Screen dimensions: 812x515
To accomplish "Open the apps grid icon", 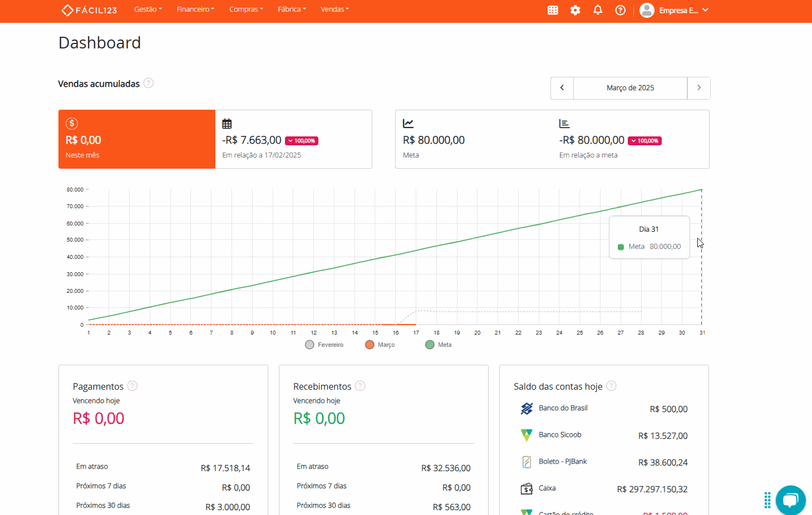I will (x=553, y=10).
